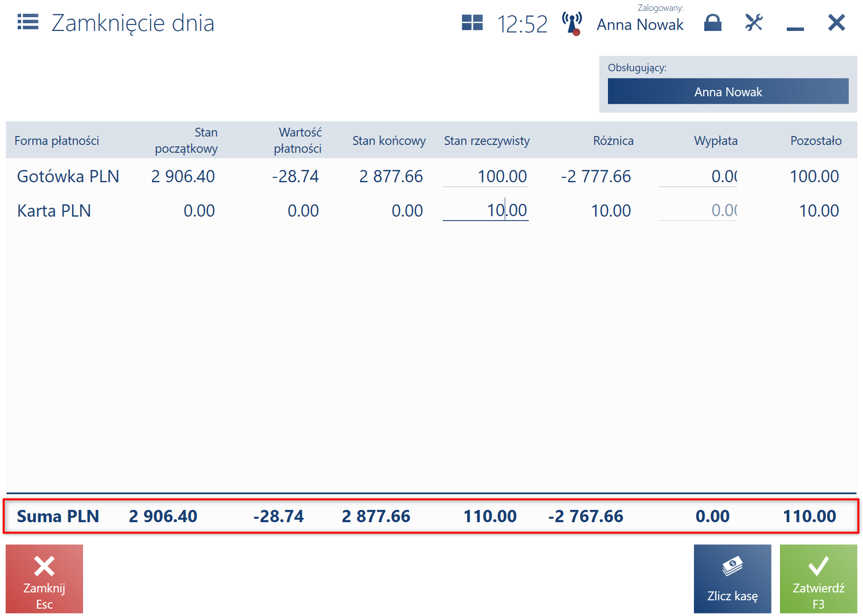
Task: Click the logged-in user Anna Nowak
Action: [x=640, y=25]
